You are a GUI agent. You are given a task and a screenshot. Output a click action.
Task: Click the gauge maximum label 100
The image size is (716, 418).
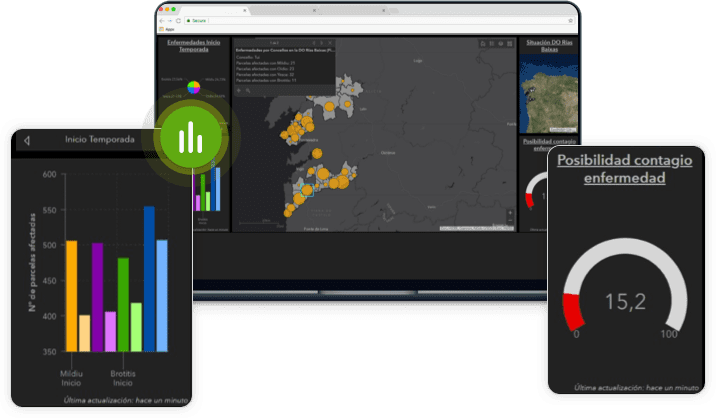pos(669,334)
